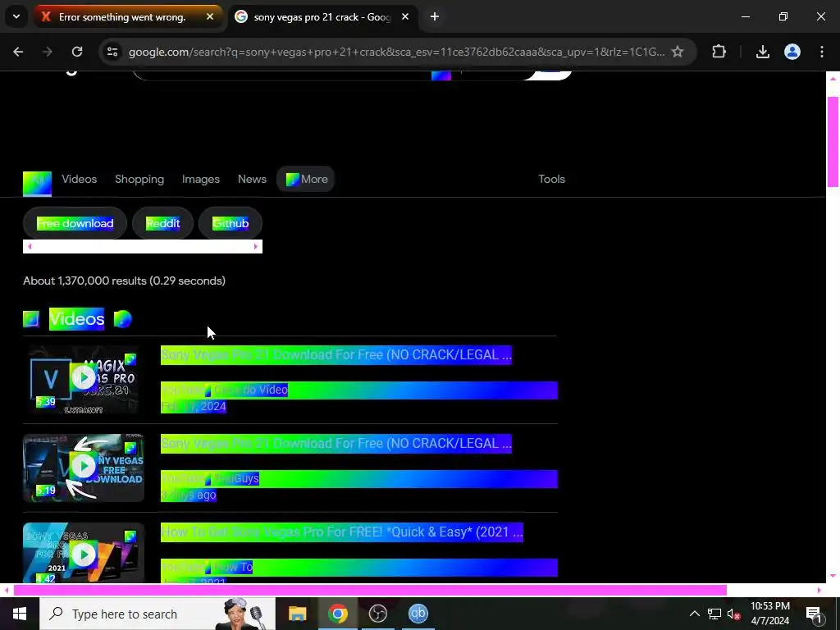The width and height of the screenshot is (840, 630).
Task: Open the network status tray icon
Action: tap(714, 614)
